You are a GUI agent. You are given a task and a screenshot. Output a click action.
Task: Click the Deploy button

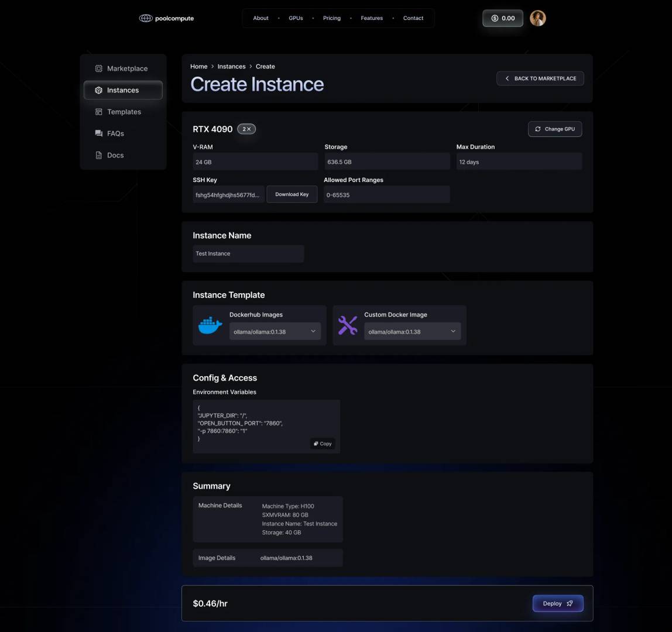[558, 603]
